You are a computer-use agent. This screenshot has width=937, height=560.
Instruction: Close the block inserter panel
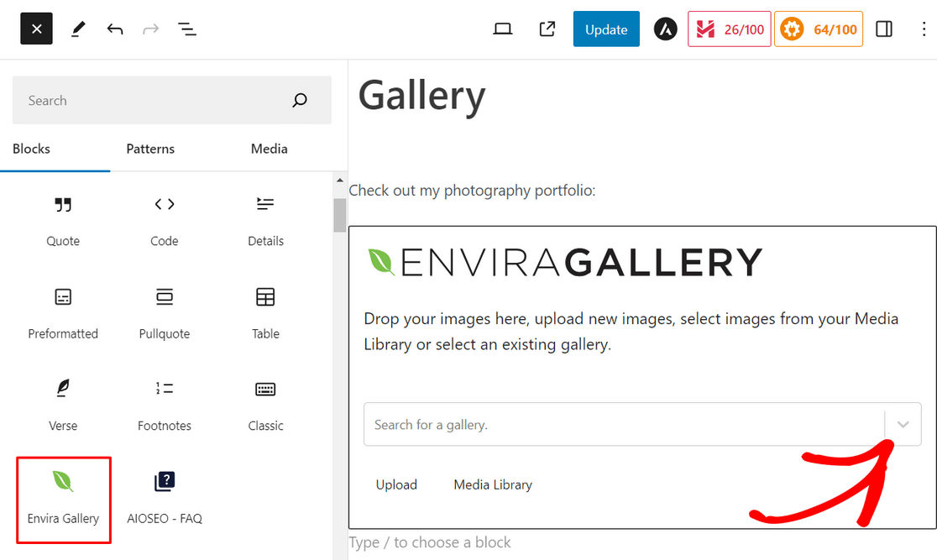click(36, 29)
